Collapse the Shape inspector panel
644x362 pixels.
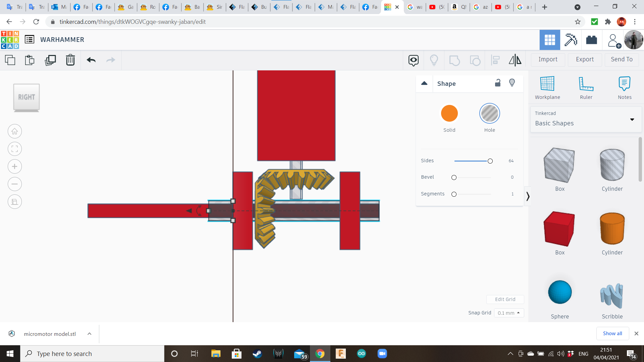point(424,83)
